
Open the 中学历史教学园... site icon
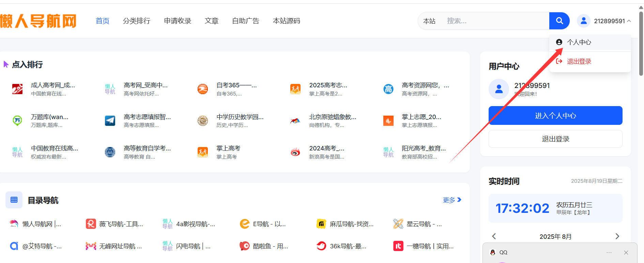tap(203, 120)
